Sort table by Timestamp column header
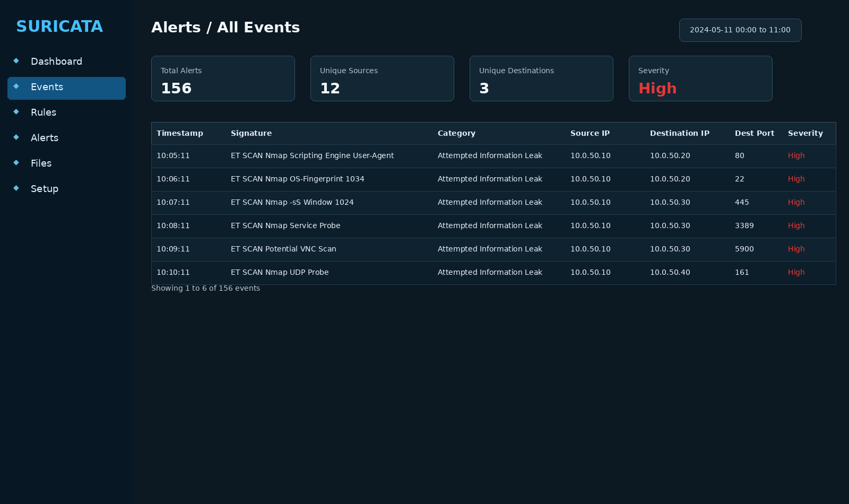The image size is (849, 504). point(179,133)
